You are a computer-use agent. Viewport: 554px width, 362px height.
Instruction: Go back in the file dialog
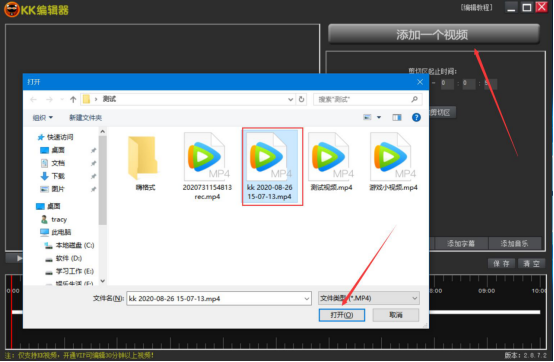[x=34, y=100]
